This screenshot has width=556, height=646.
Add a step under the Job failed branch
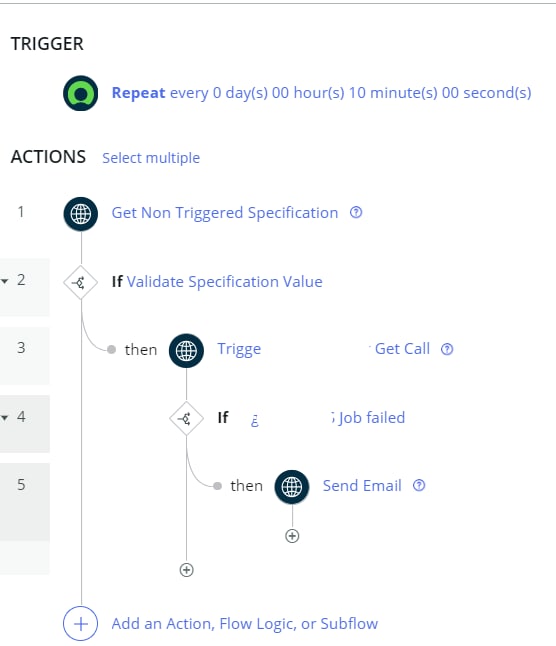coord(187,570)
